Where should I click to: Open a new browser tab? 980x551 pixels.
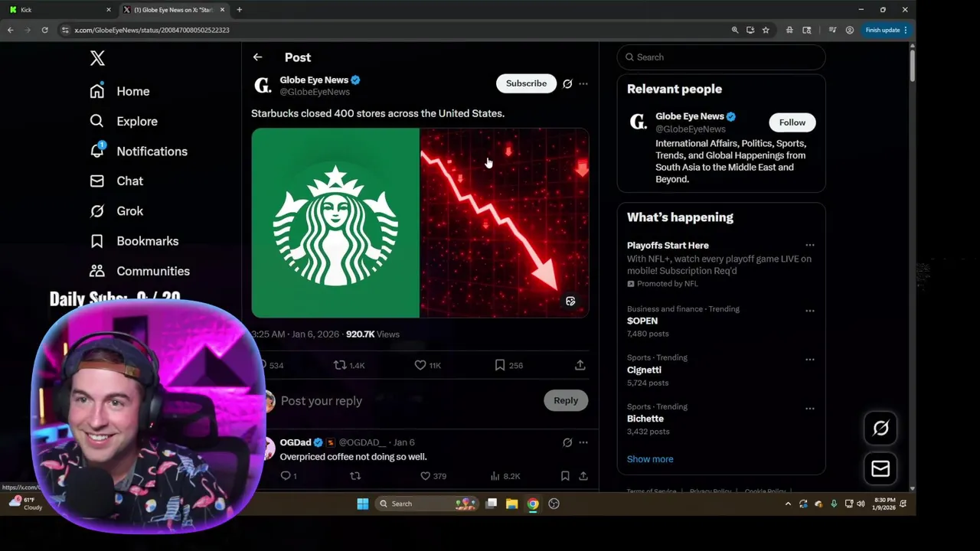click(239, 10)
